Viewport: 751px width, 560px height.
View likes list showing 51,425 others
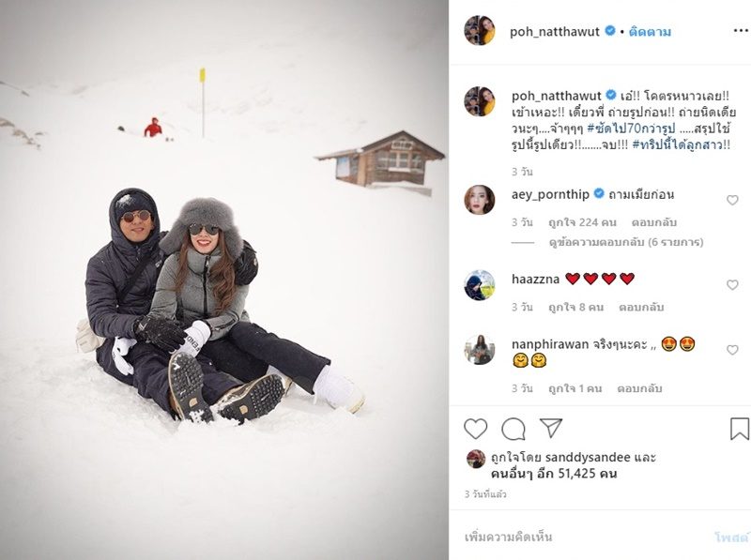pos(554,474)
